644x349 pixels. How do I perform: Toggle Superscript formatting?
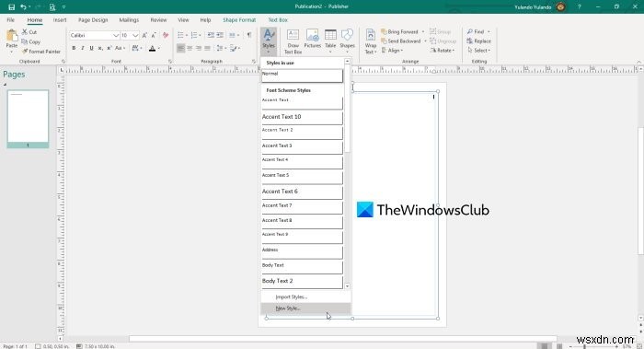(109, 49)
